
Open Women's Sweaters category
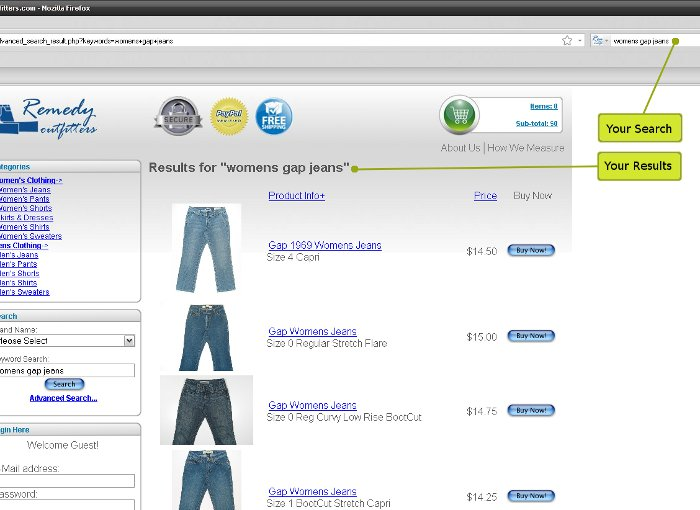pyautogui.click(x=30, y=236)
